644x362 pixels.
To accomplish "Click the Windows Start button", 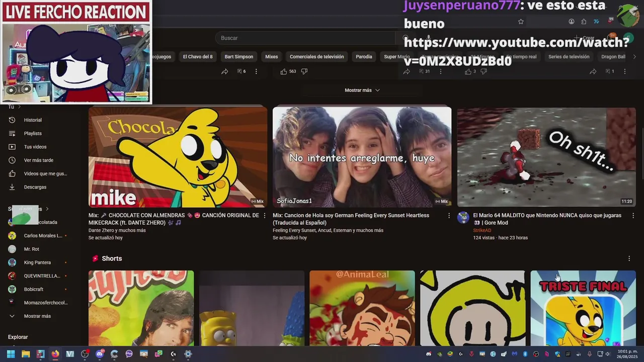I will (11, 354).
